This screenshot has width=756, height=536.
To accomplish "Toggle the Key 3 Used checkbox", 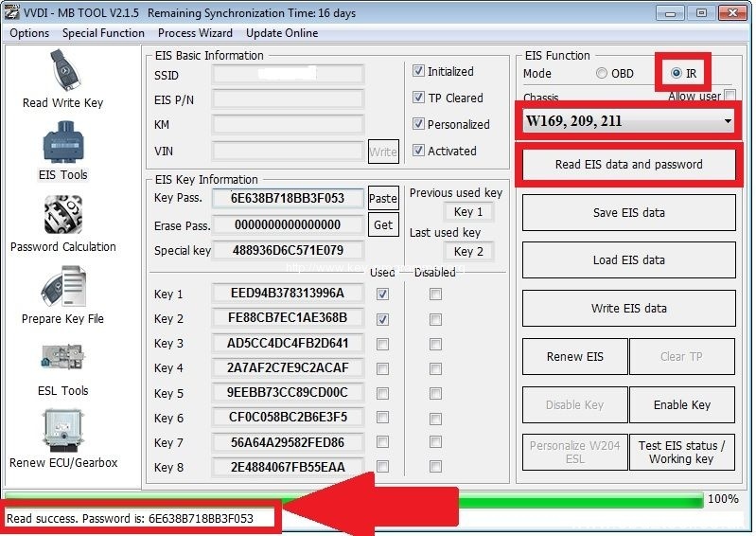I will pyautogui.click(x=382, y=344).
